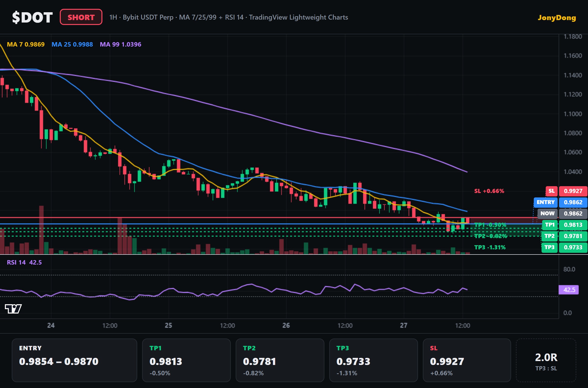This screenshot has width=588, height=388.
Task: Click the $DOT ticker title
Action: click(x=32, y=17)
